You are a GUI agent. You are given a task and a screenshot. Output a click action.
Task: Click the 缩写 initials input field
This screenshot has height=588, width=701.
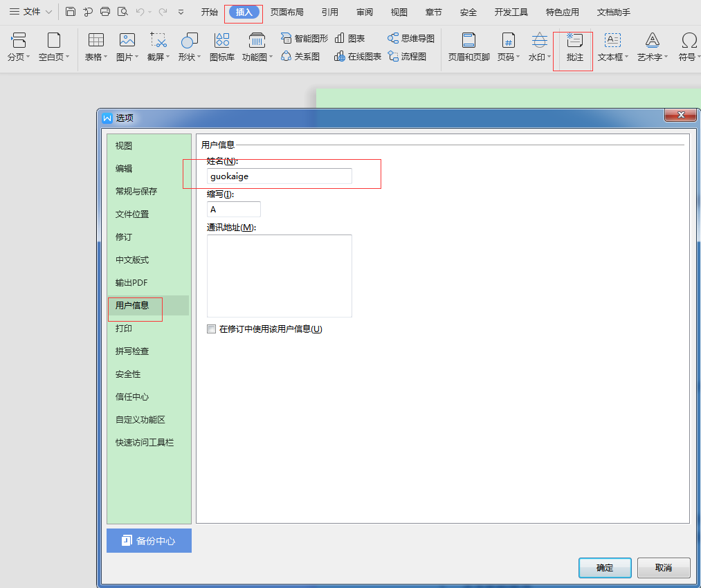[x=234, y=209]
